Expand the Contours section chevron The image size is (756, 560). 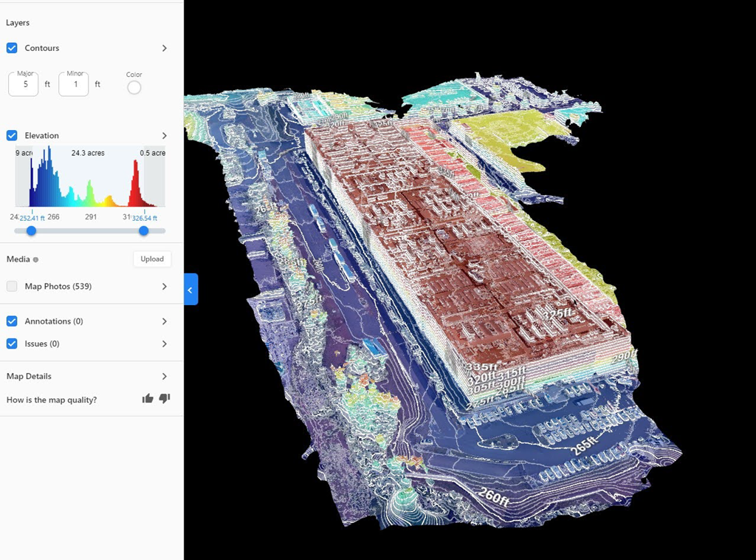tap(164, 48)
